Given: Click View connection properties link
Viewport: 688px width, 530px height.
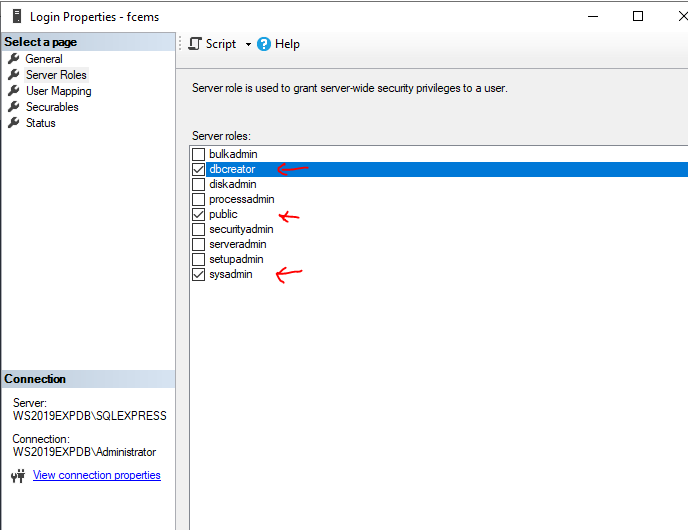Looking at the screenshot, I should [97, 475].
